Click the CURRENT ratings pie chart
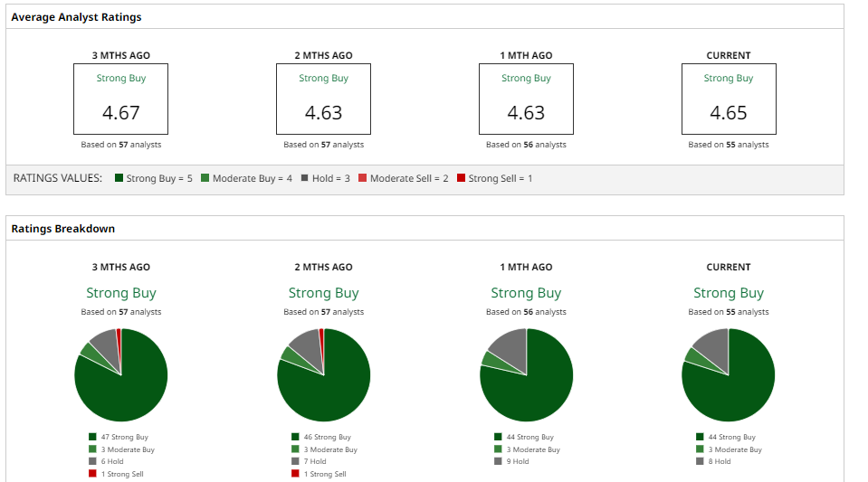The image size is (868, 482). 729,374
